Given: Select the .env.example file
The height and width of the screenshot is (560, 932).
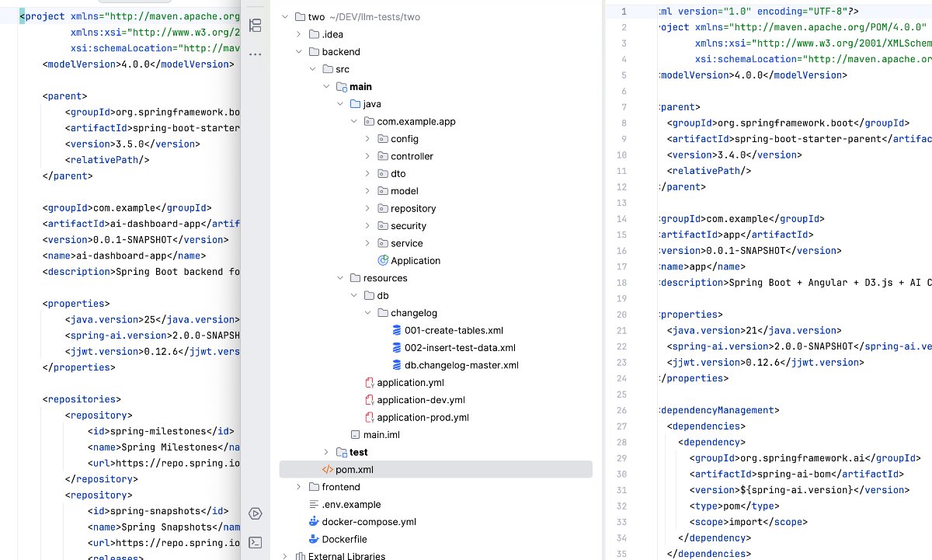Looking at the screenshot, I should click(351, 505).
